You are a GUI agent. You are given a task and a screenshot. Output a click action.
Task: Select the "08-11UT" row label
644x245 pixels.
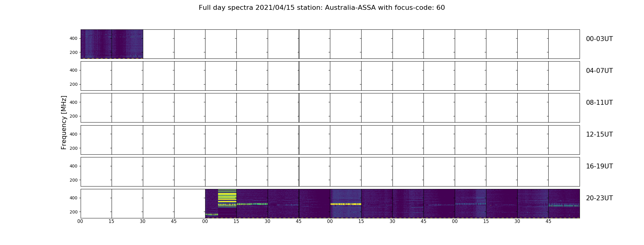(x=599, y=103)
